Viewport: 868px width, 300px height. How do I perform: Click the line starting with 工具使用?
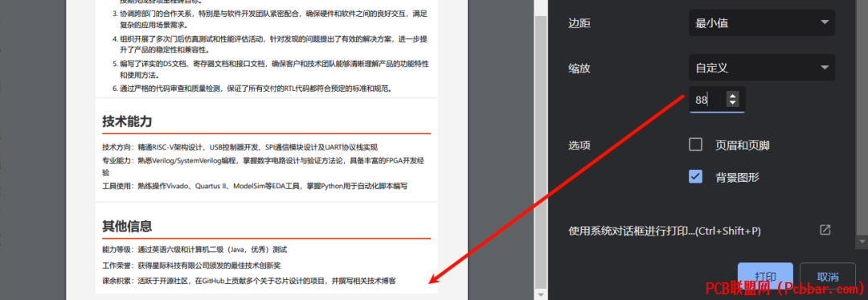tap(255, 186)
